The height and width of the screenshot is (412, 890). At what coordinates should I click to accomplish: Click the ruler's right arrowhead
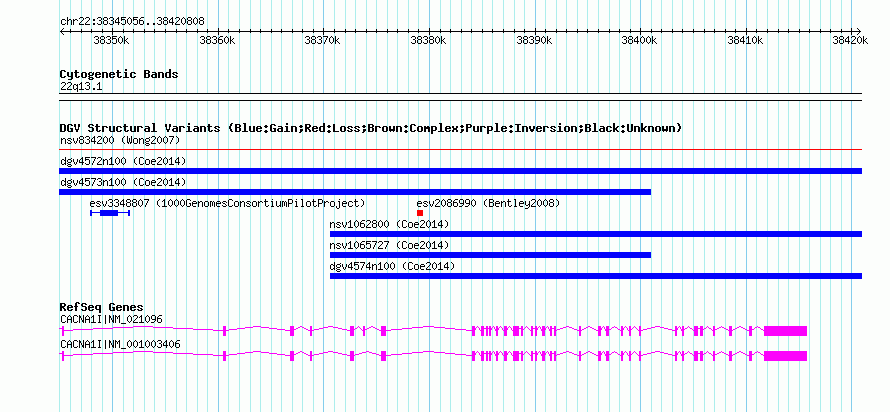(859, 31)
